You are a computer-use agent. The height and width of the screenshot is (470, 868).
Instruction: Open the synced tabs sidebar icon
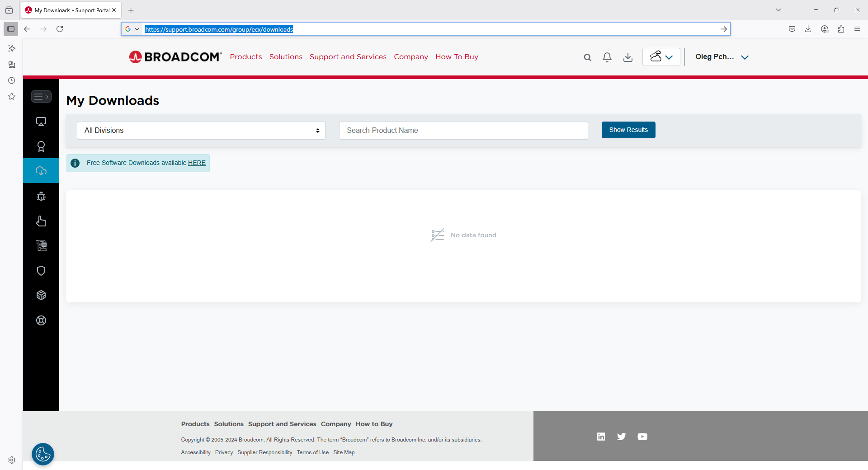click(12, 65)
